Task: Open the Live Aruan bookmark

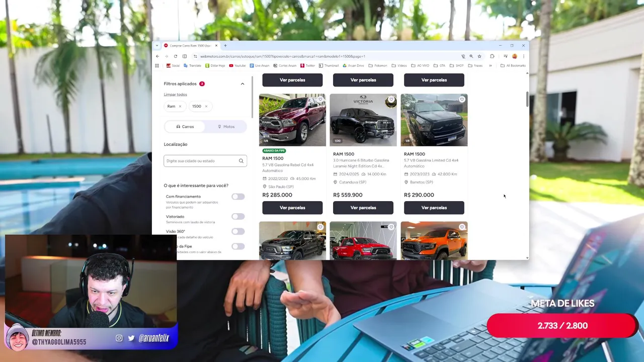Action: click(259, 65)
